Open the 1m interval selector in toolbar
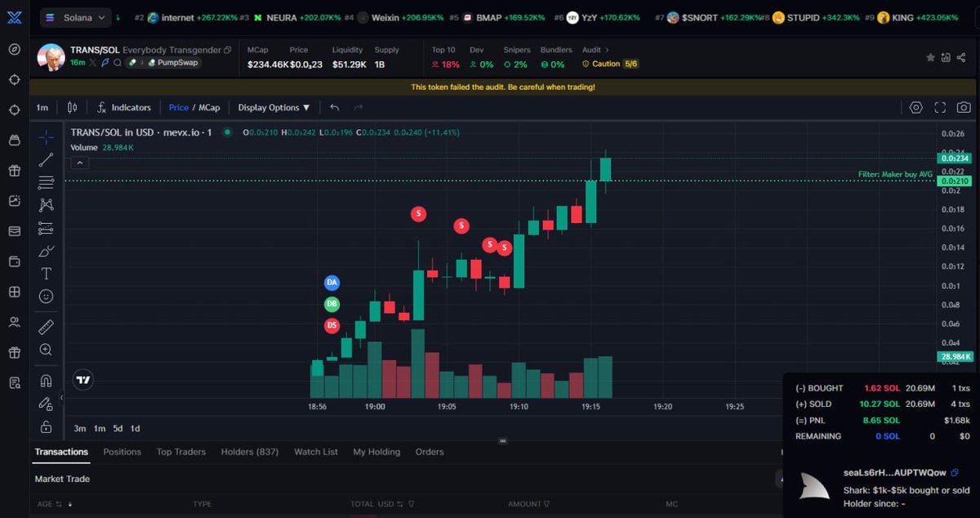Viewport: 980px width, 518px height. click(x=42, y=107)
